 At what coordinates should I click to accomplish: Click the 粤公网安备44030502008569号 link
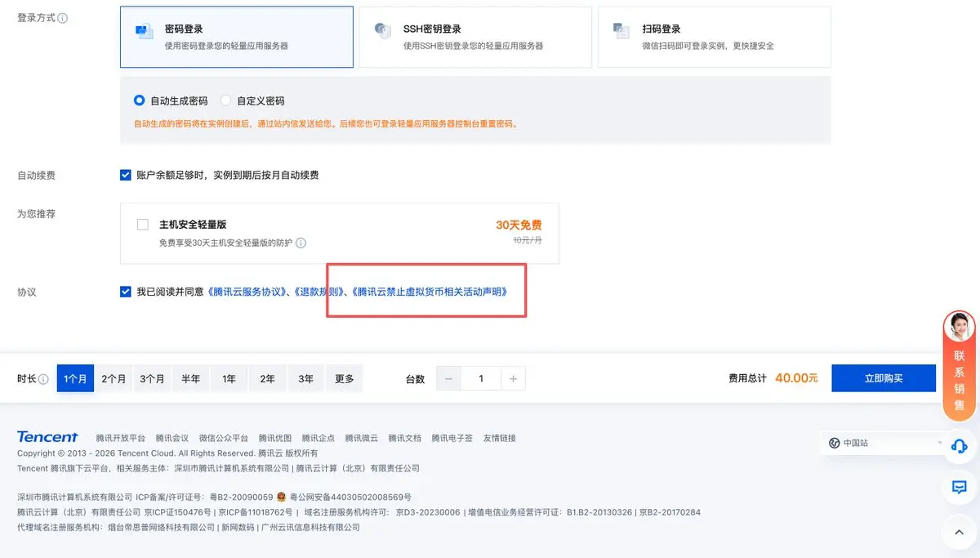350,497
